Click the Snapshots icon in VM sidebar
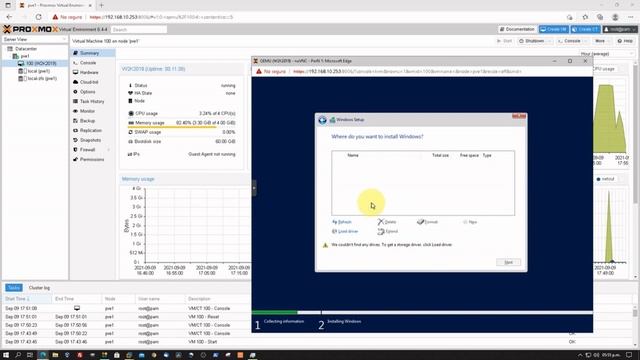The height and width of the screenshot is (360, 640). (76, 140)
